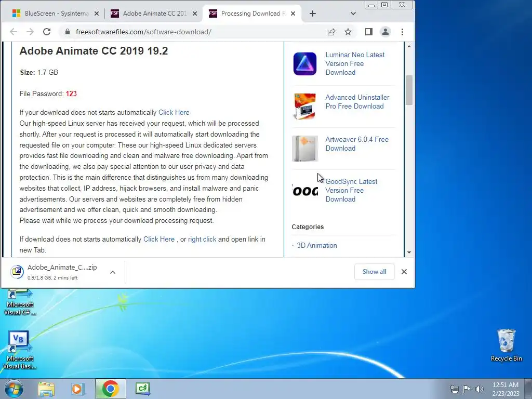Click the page scrollbar up arrow
Screen dimensions: 532x399
tap(409, 46)
